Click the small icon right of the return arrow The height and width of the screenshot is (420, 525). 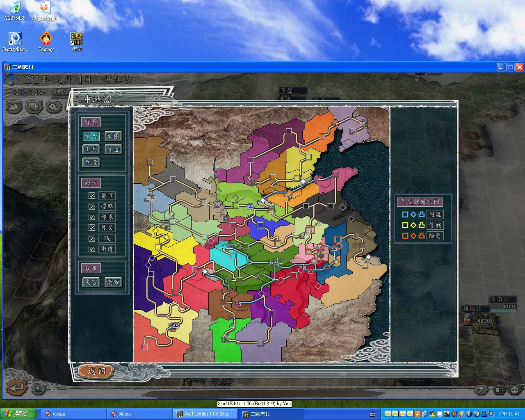pyautogui.click(x=39, y=388)
